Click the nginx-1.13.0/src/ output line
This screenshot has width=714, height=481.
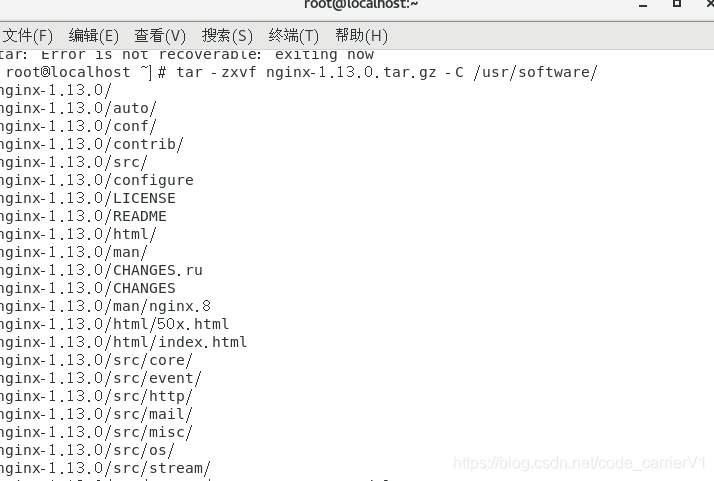point(73,162)
